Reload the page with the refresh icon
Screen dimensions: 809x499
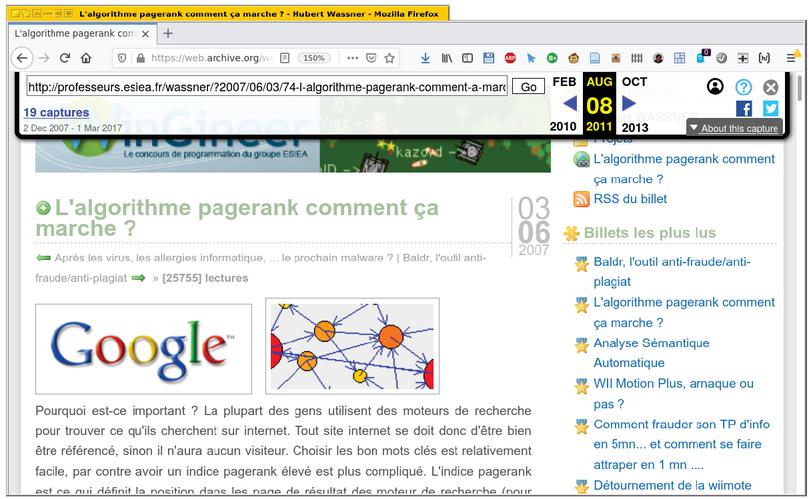64,58
